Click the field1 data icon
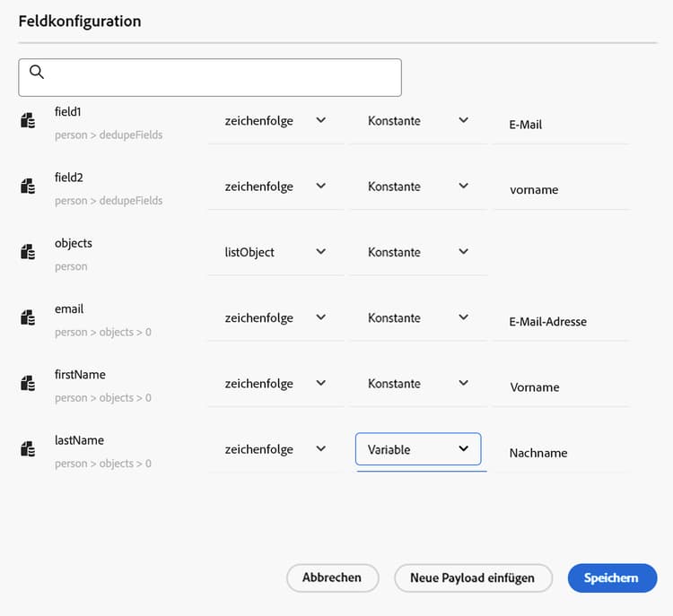Screen dimensions: 673x616 (28, 120)
